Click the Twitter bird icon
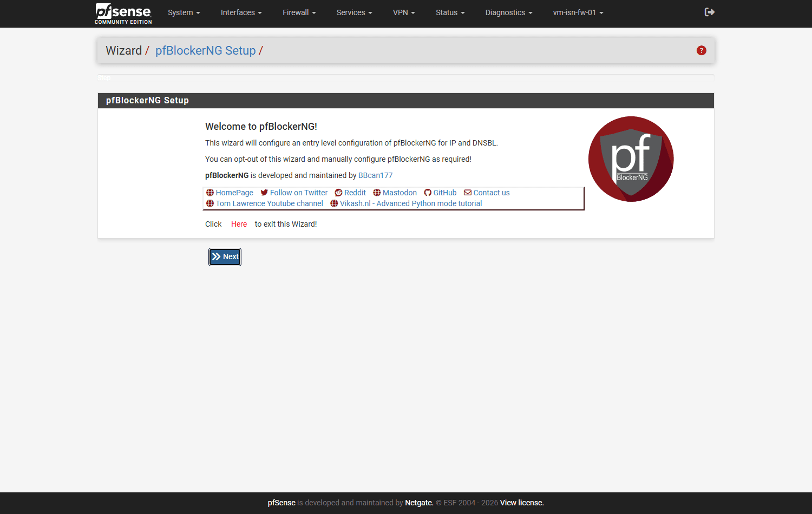Screen dimensions: 812x514 pyautogui.click(x=264, y=193)
